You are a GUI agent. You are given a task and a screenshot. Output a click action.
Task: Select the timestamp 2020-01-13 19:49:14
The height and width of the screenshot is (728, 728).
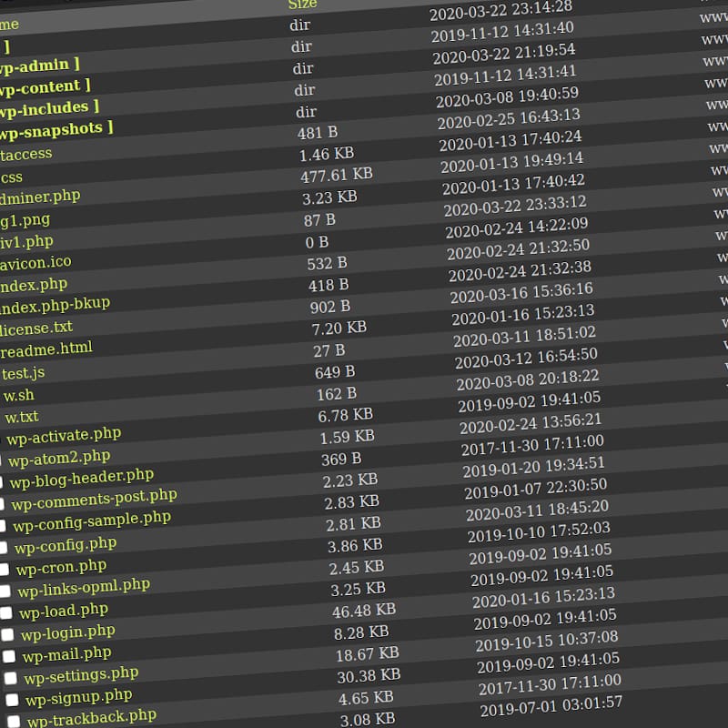coord(512,162)
